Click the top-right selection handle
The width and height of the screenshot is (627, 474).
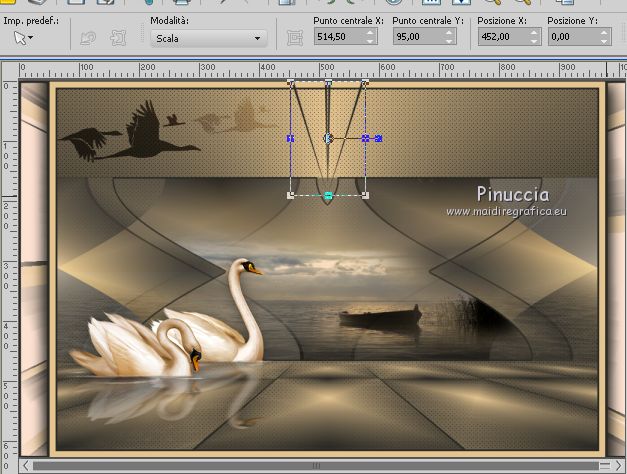[365, 83]
